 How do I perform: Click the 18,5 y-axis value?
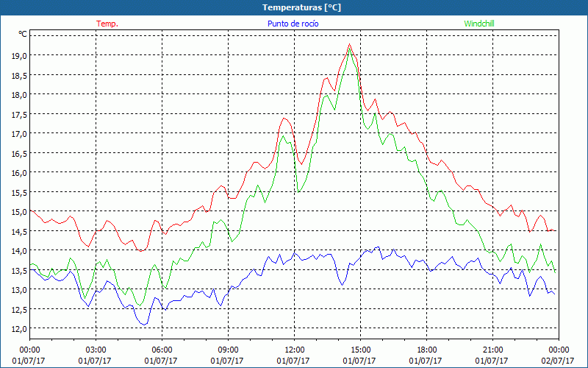click(x=20, y=75)
